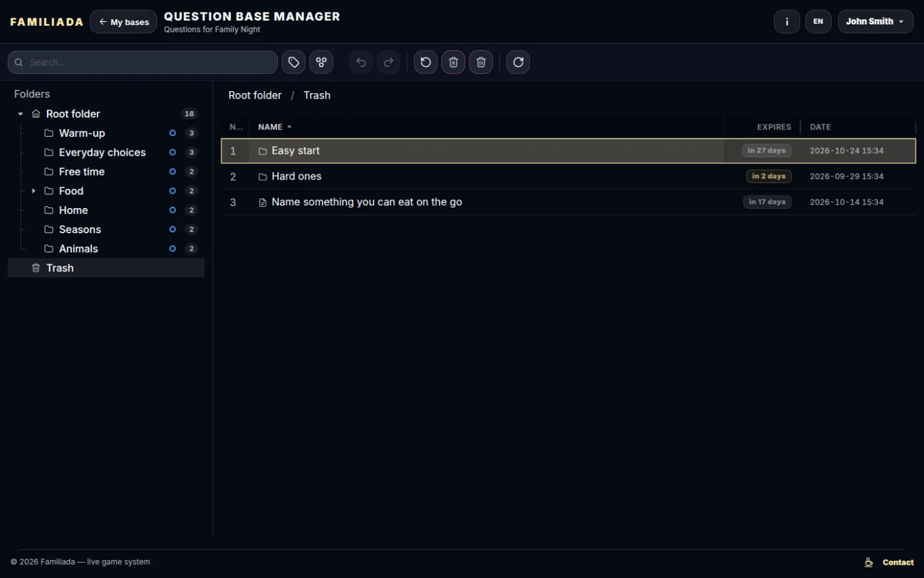Toggle the blue circle beside Food
The width and height of the screenshot is (924, 578).
coord(172,191)
